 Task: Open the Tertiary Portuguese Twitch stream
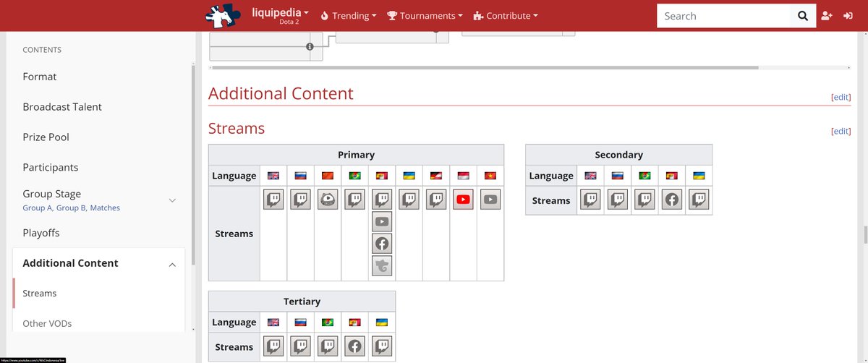tap(328, 346)
